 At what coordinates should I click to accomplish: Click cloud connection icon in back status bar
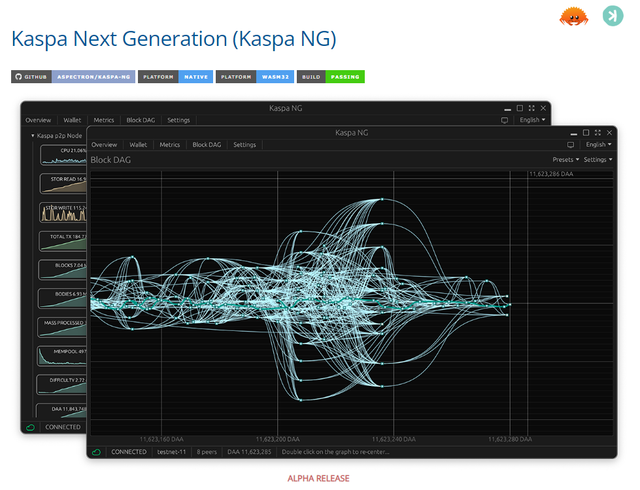(x=30, y=428)
